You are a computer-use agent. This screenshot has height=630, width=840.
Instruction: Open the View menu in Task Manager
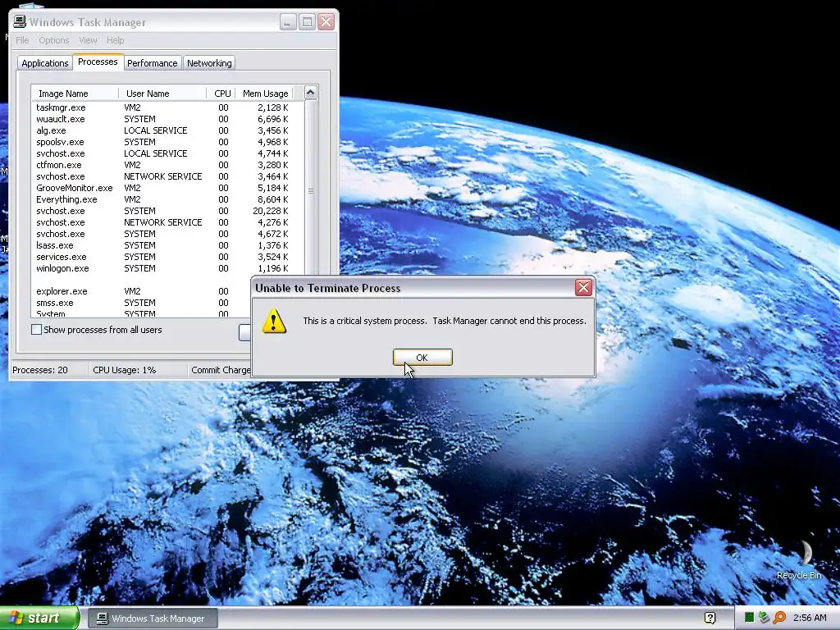(88, 40)
